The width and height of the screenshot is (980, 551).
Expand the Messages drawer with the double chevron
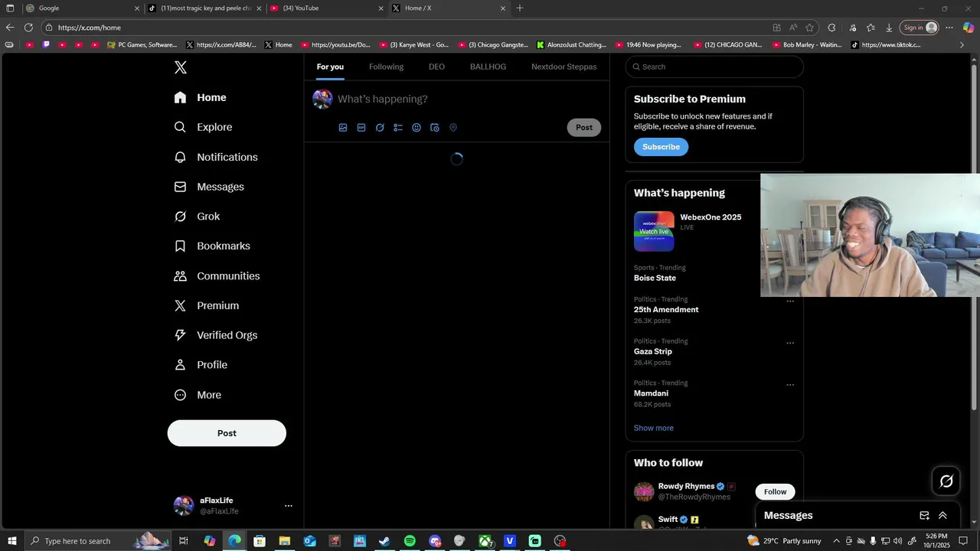[942, 516]
